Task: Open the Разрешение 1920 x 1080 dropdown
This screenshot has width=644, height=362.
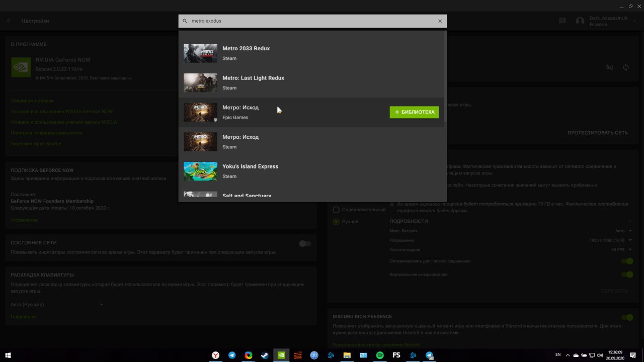Action: click(x=611, y=240)
